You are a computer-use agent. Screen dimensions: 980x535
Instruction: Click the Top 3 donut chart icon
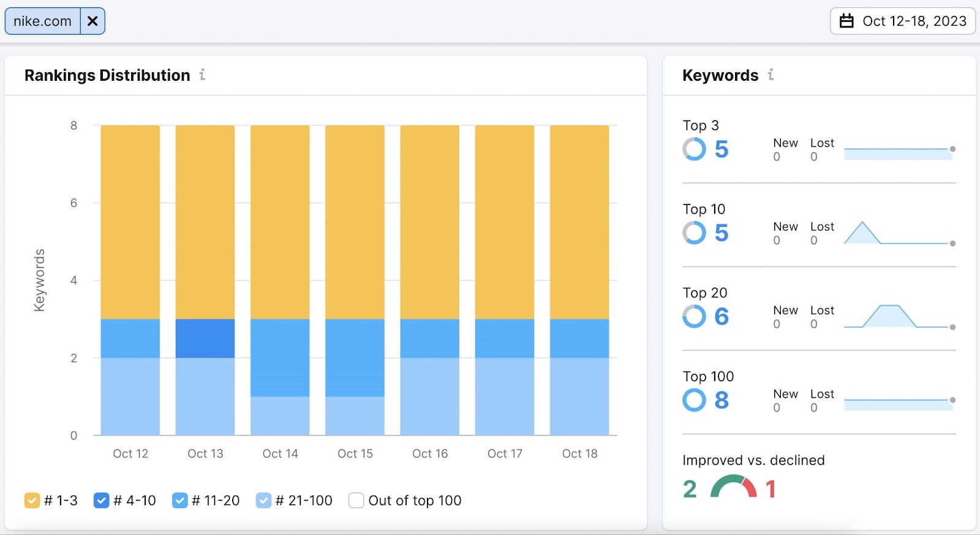[694, 149]
